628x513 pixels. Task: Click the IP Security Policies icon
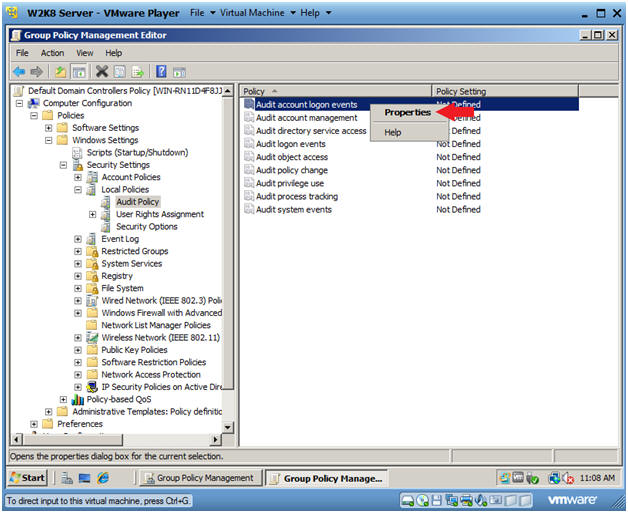pyautogui.click(x=92, y=387)
